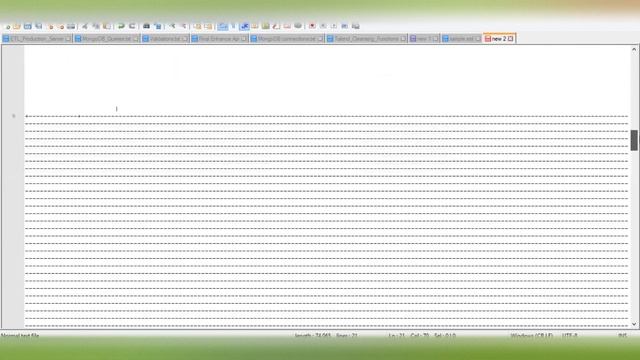
Task: Print the document using the Print icon
Action: tap(71, 27)
